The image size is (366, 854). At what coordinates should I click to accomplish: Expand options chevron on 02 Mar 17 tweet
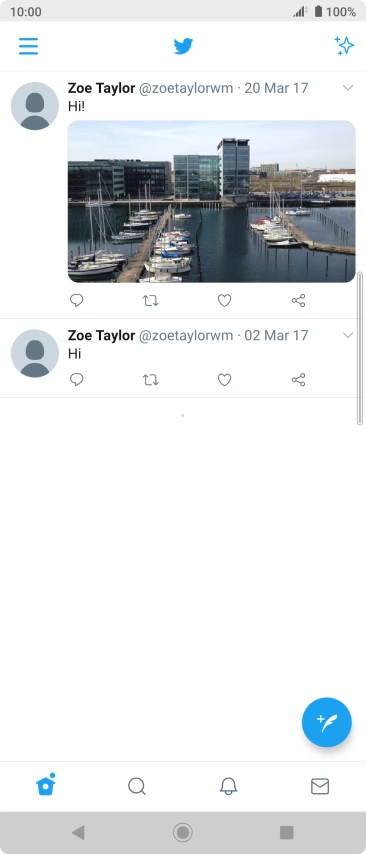[348, 335]
